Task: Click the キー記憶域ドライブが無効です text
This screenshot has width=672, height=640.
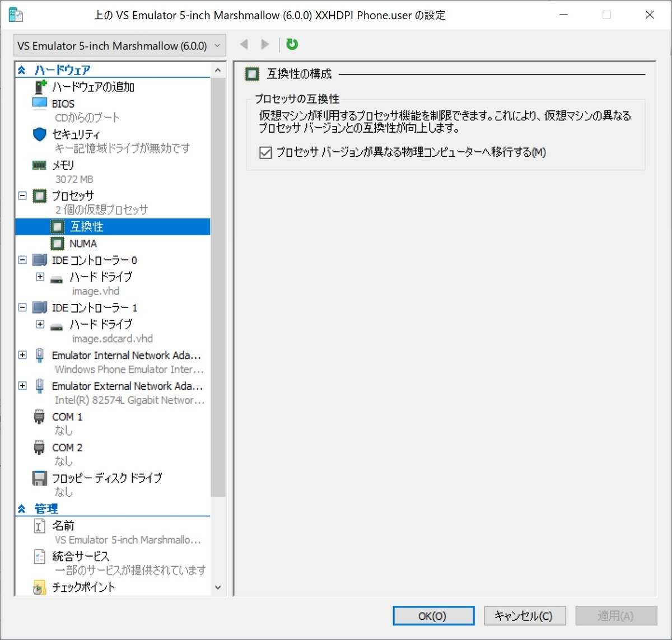Action: coord(123,148)
